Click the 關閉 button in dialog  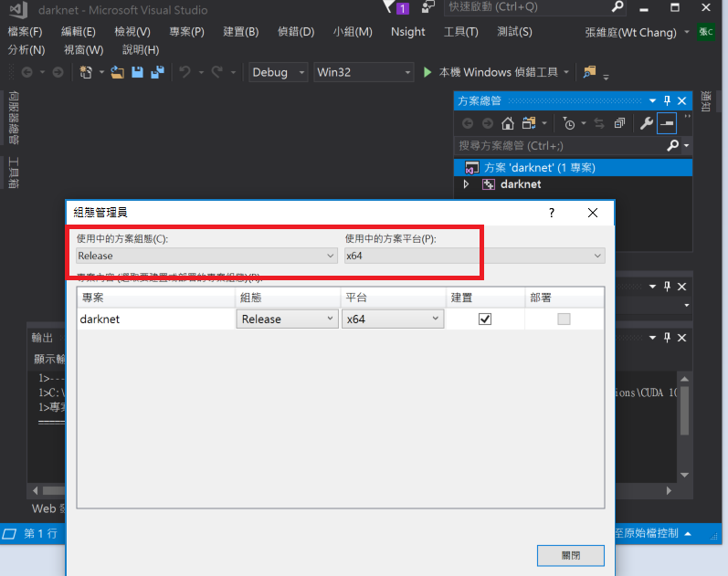[571, 556]
